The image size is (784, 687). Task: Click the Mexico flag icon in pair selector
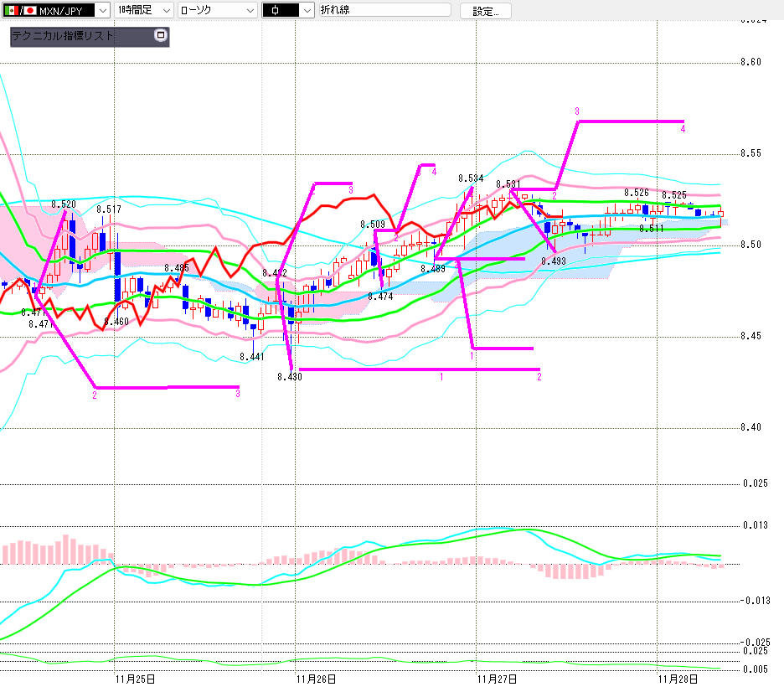[x=10, y=10]
